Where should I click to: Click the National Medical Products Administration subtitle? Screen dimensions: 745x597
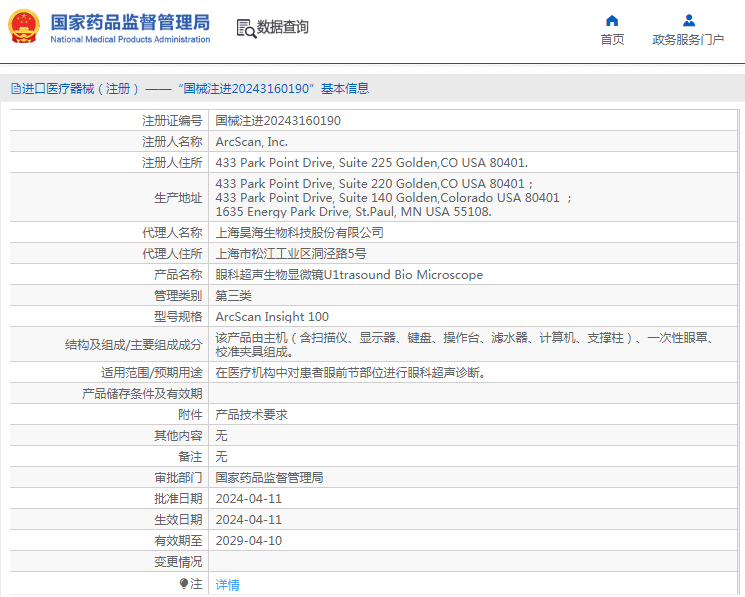[x=130, y=39]
